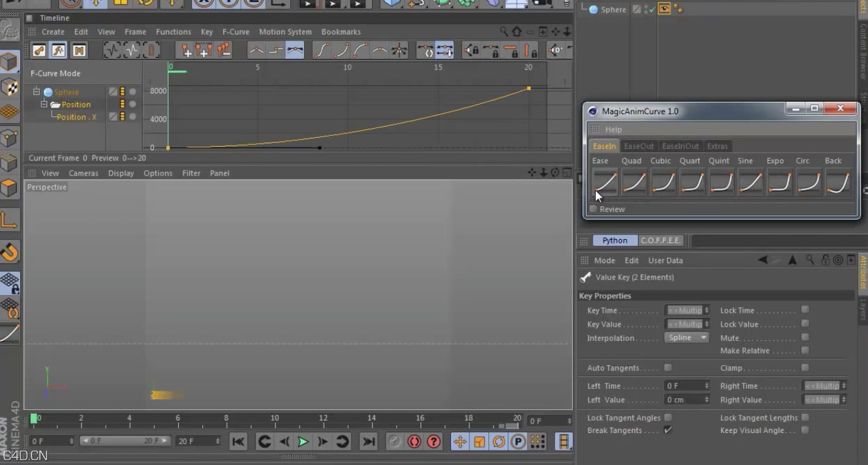Screen dimensions: 868x465
Task: Enable the keyframe recording icon
Action: [x=393, y=441]
